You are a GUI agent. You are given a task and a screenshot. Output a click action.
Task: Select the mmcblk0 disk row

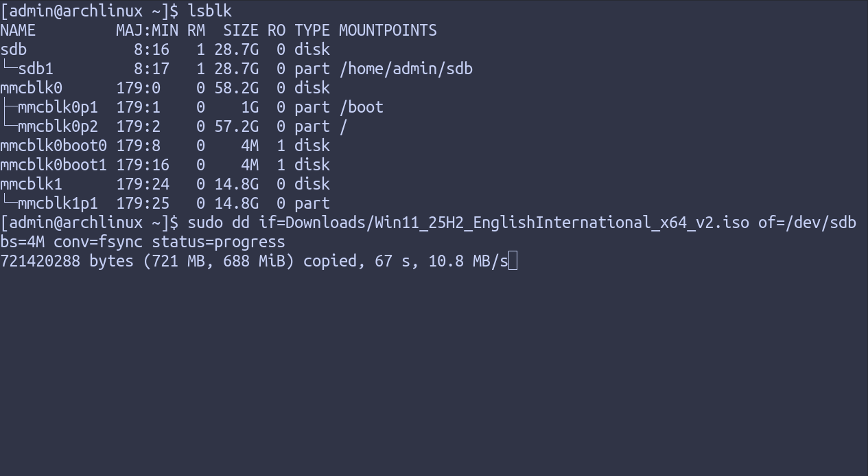(x=165, y=88)
